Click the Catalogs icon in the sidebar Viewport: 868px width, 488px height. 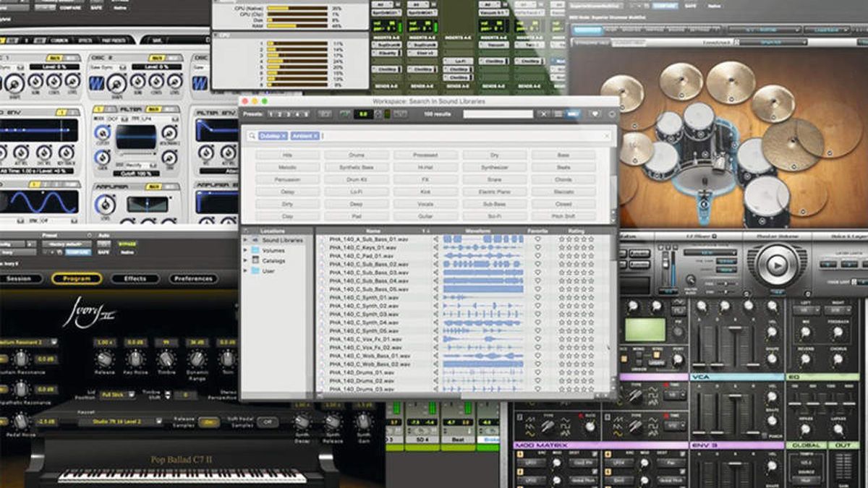coord(255,261)
